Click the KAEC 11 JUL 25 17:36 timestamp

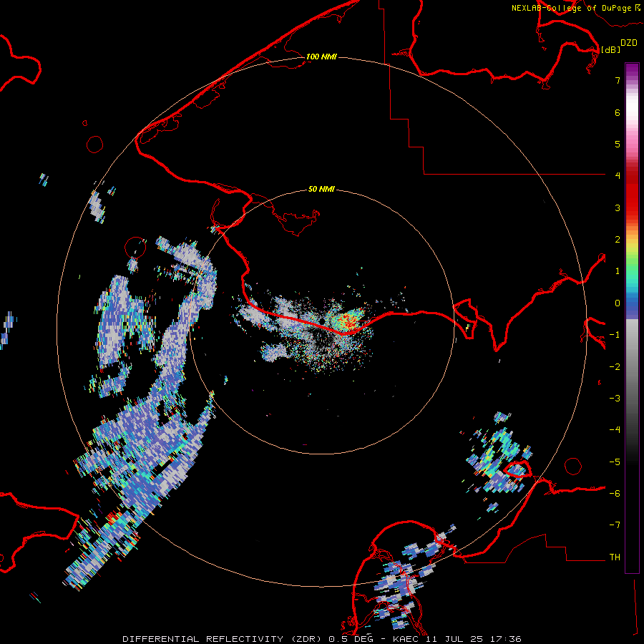click(457, 639)
